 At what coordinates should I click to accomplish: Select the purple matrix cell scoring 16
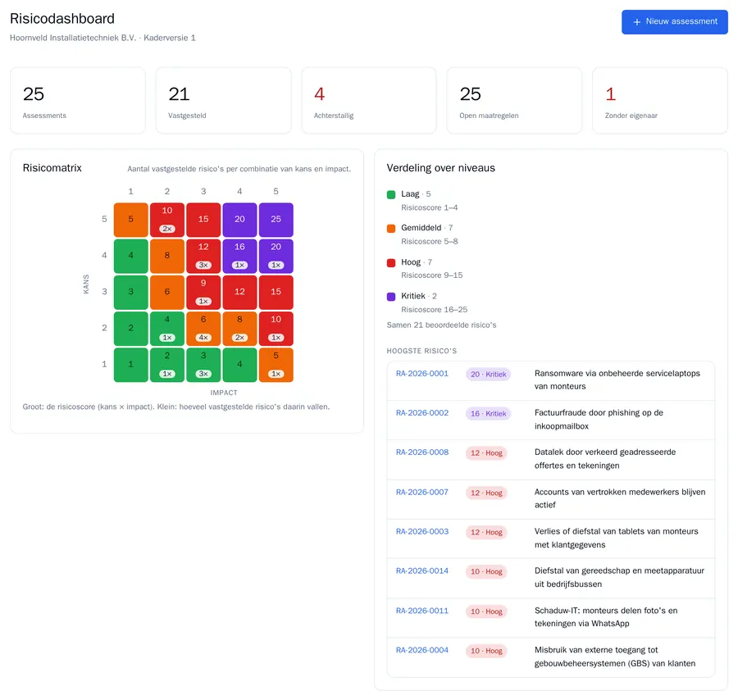pyautogui.click(x=239, y=256)
